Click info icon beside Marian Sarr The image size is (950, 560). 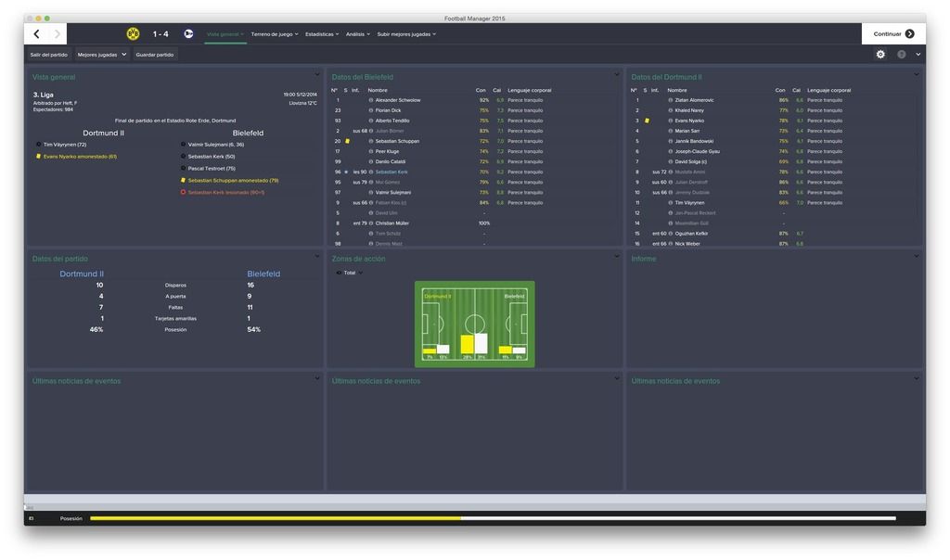671,132
